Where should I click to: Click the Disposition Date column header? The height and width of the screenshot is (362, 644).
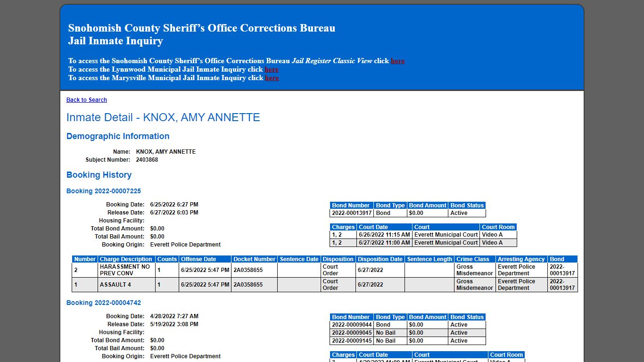point(380,259)
